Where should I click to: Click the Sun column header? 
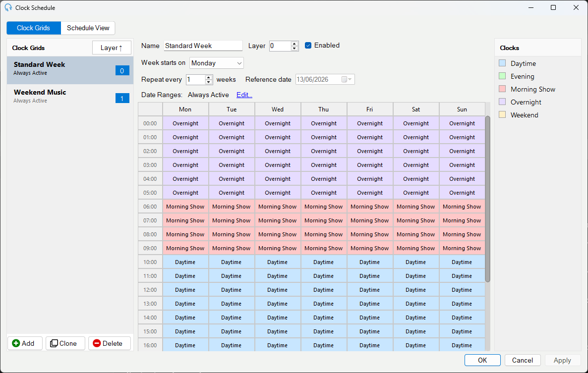pyautogui.click(x=462, y=109)
